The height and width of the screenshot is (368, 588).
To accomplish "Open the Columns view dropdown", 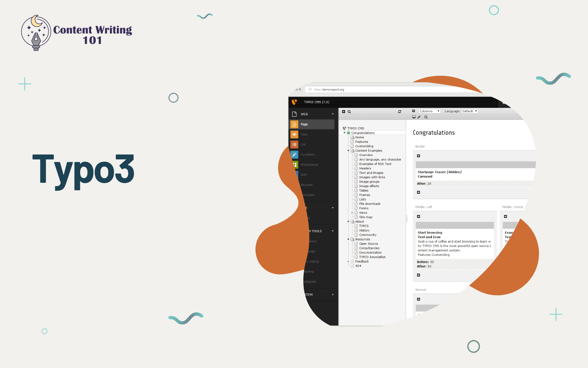I will click(x=429, y=111).
